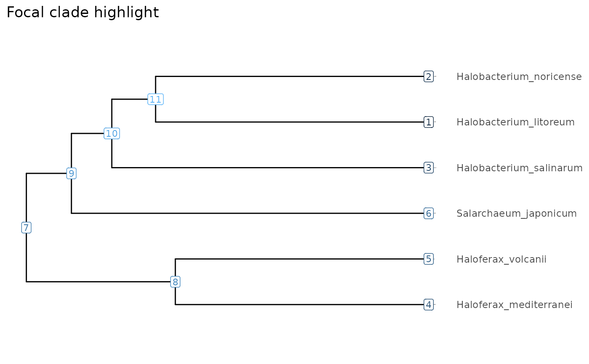Image resolution: width=589 pixels, height=364 pixels.
Task: Click the Focal clade highlight title
Action: 83,13
